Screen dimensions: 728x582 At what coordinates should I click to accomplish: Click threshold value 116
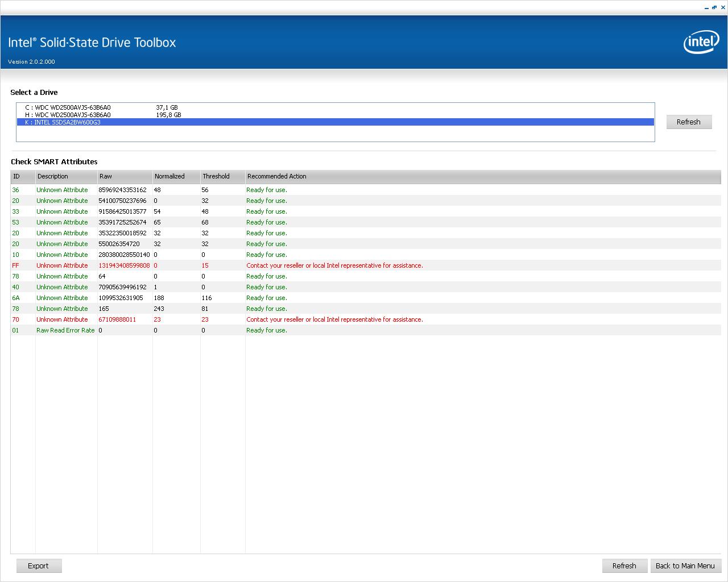(206, 298)
